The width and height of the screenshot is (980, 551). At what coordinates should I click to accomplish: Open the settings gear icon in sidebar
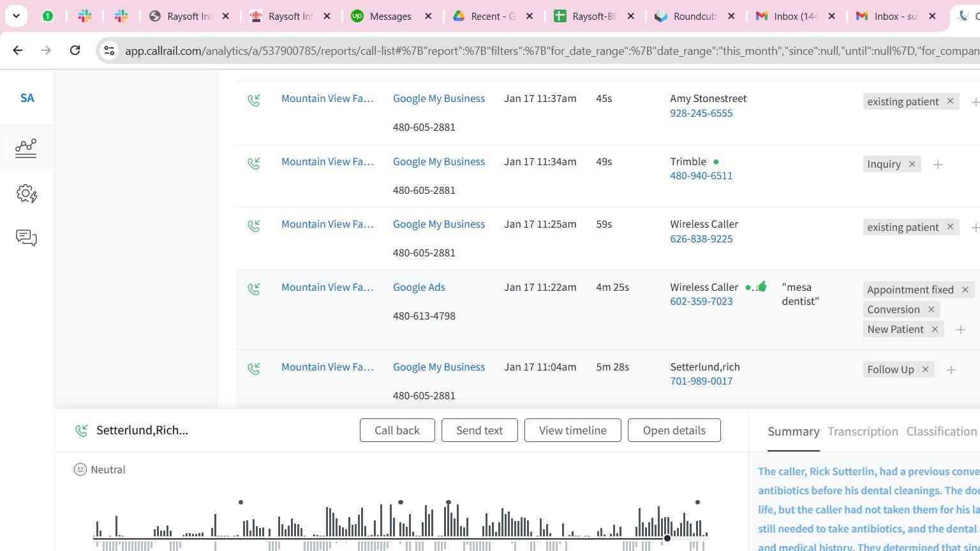click(26, 193)
